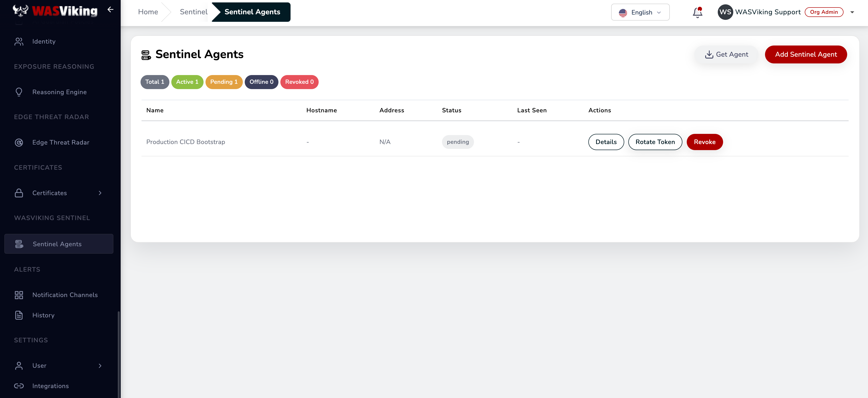Click the red Revoke button
868x398 pixels.
(x=705, y=142)
